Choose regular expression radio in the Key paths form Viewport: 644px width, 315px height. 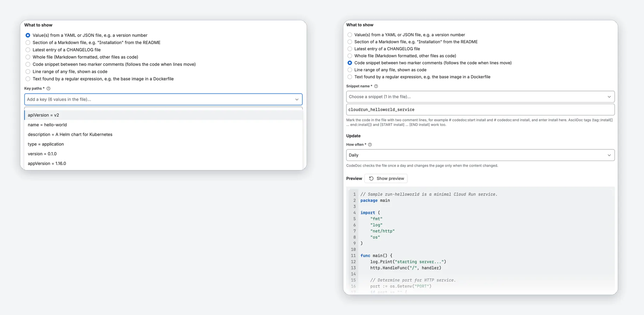point(28,79)
